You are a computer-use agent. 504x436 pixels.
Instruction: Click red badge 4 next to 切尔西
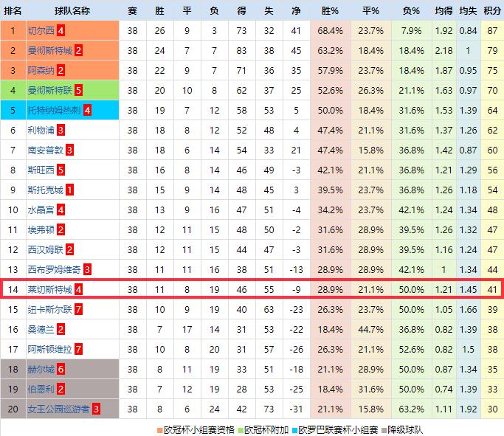point(61,31)
